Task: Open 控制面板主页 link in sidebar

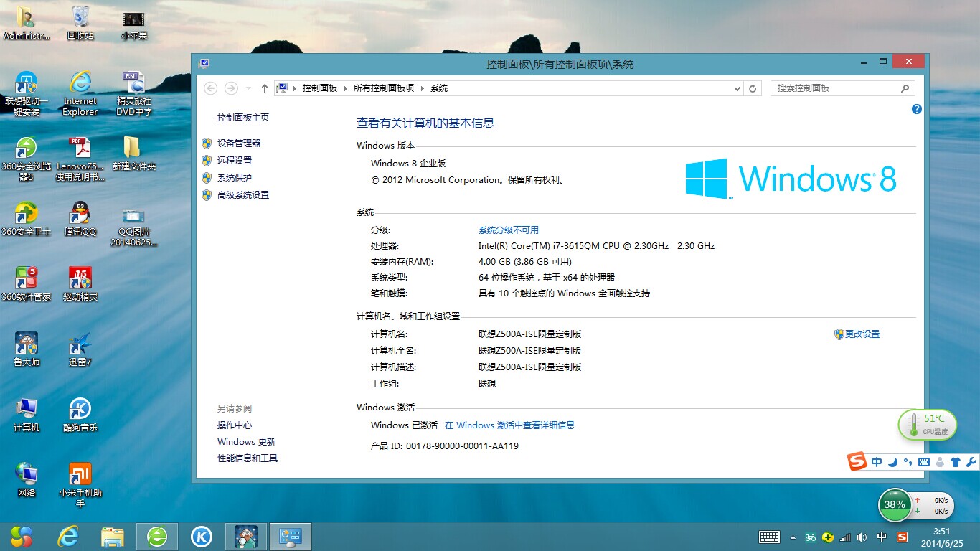Action: (x=243, y=117)
